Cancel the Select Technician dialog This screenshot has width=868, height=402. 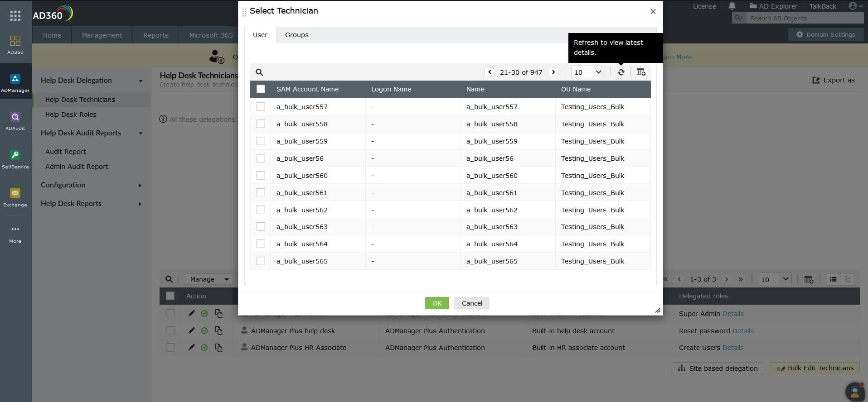pyautogui.click(x=472, y=303)
